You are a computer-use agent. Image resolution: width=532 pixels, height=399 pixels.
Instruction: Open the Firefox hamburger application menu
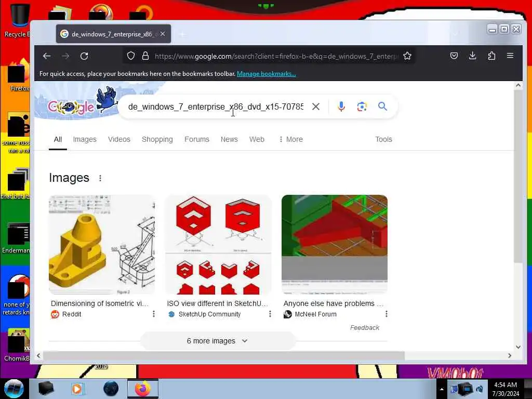coord(510,56)
